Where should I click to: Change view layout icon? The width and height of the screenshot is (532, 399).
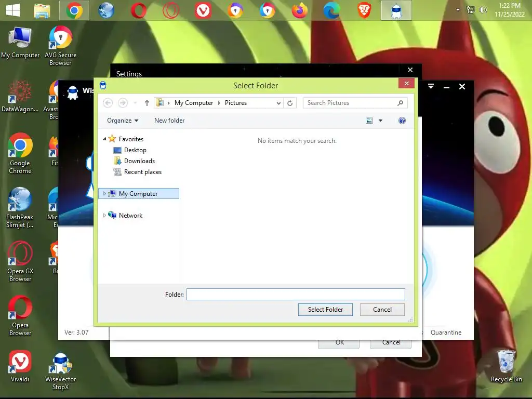(x=369, y=121)
